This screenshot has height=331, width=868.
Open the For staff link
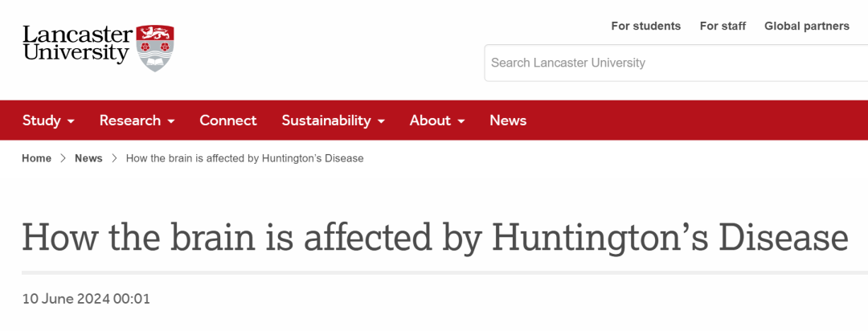(723, 26)
